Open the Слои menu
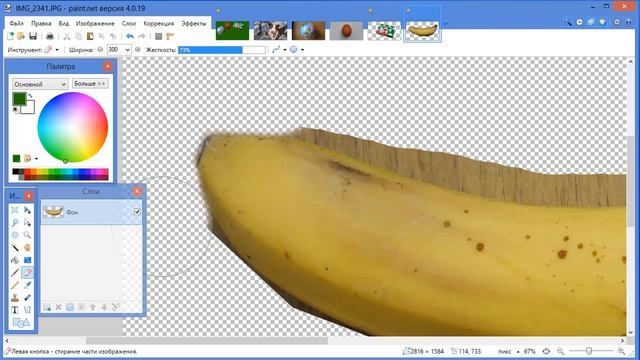This screenshot has width=640, height=360. pyautogui.click(x=129, y=24)
